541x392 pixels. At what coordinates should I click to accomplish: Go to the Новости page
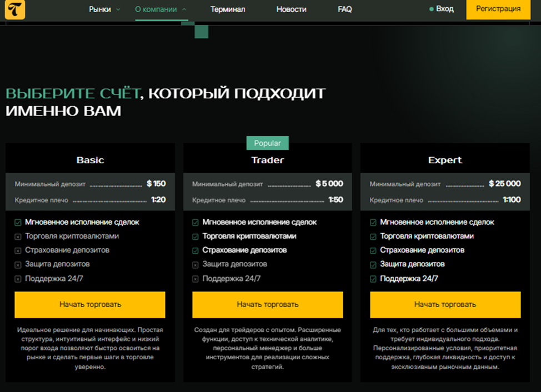pyautogui.click(x=291, y=9)
